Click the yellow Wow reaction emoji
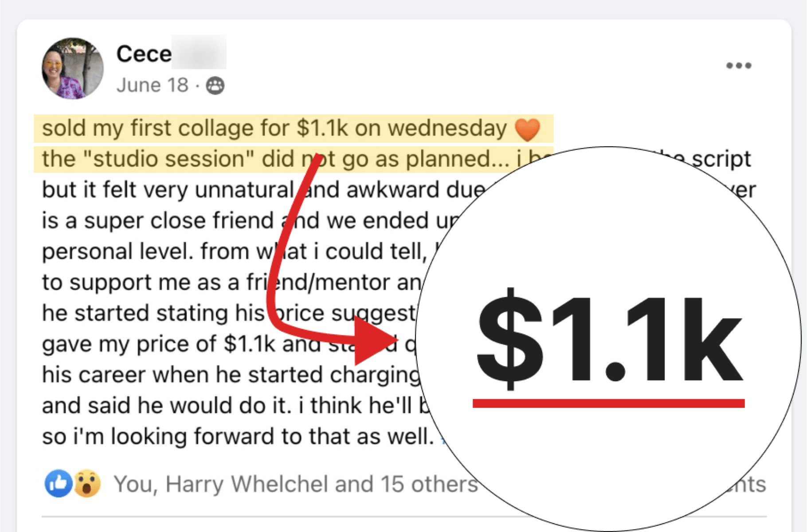 [x=87, y=483]
